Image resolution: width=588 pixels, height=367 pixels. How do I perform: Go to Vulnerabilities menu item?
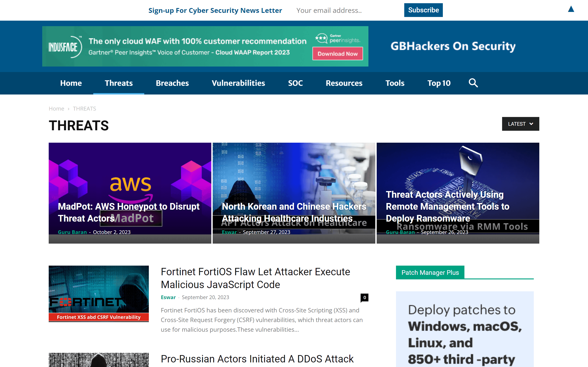tap(238, 83)
